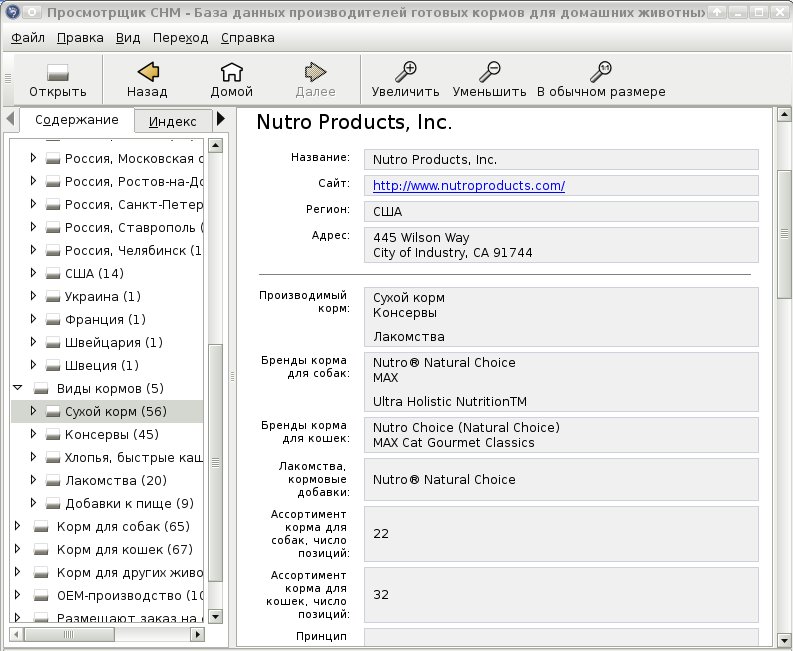Expand Россия, Ростов-на-Дону node

[33, 181]
